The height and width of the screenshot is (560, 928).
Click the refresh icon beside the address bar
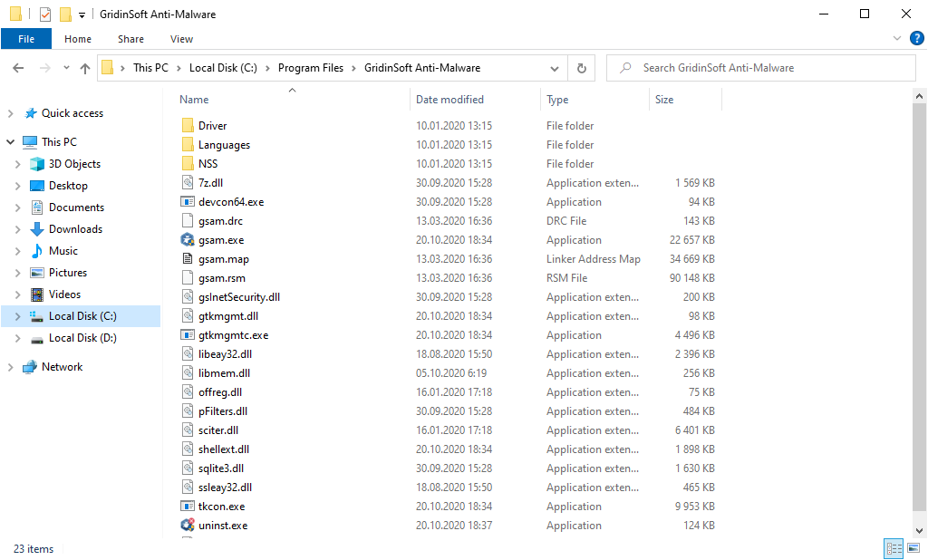click(581, 67)
